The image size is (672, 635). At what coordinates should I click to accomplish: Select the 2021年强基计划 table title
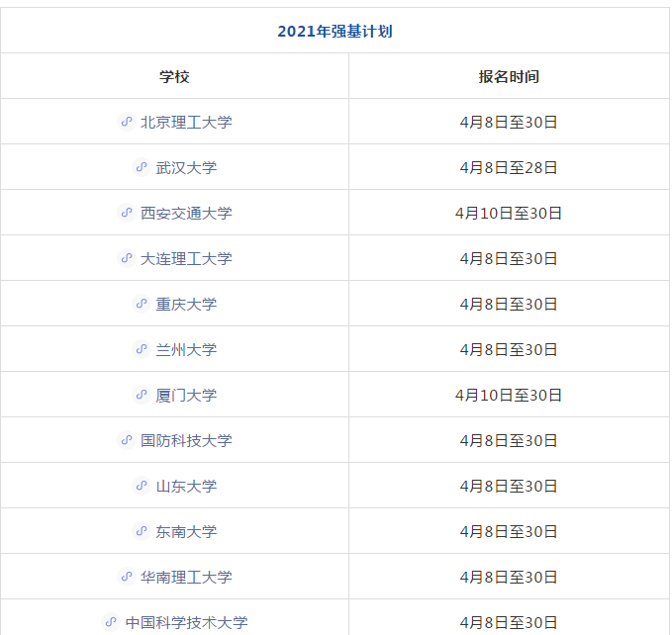click(x=335, y=32)
